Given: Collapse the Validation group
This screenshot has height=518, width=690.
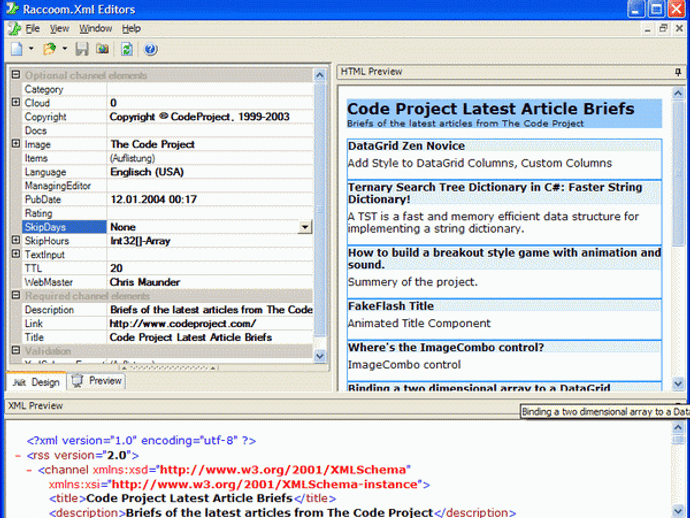Looking at the screenshot, I should pos(16,350).
